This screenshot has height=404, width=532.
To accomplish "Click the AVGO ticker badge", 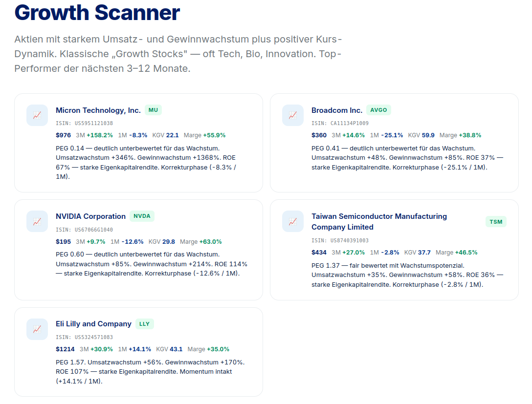I will (378, 110).
